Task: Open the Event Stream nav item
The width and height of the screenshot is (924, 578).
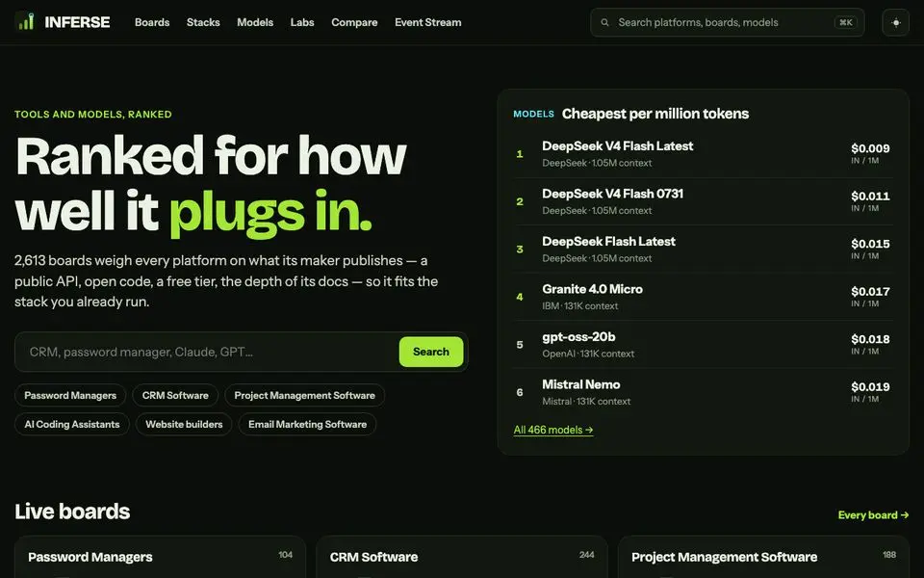Action: (x=427, y=22)
